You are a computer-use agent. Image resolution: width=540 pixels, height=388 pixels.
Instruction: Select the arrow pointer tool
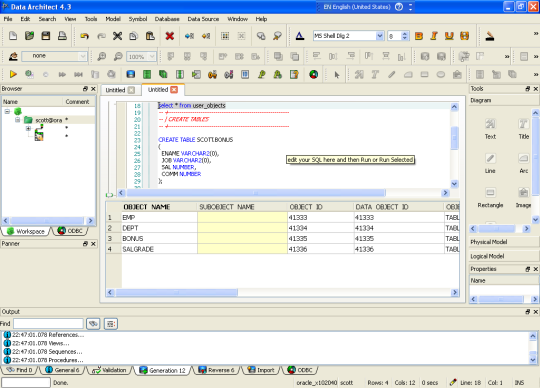[x=336, y=74]
